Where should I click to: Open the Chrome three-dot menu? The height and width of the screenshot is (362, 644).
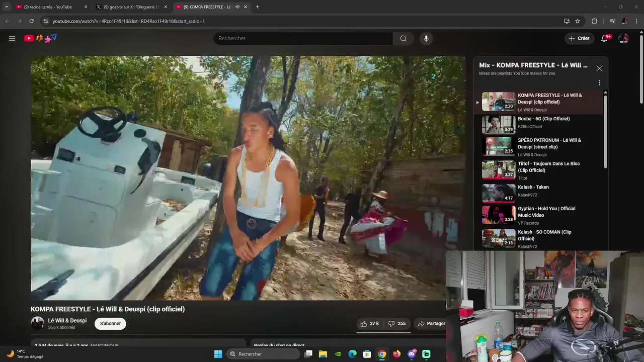point(636,21)
